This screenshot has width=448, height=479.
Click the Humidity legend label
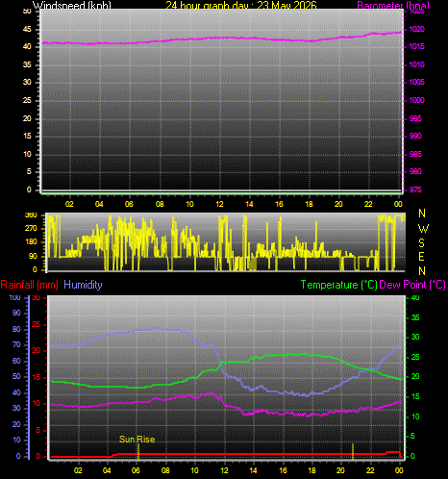pos(83,285)
